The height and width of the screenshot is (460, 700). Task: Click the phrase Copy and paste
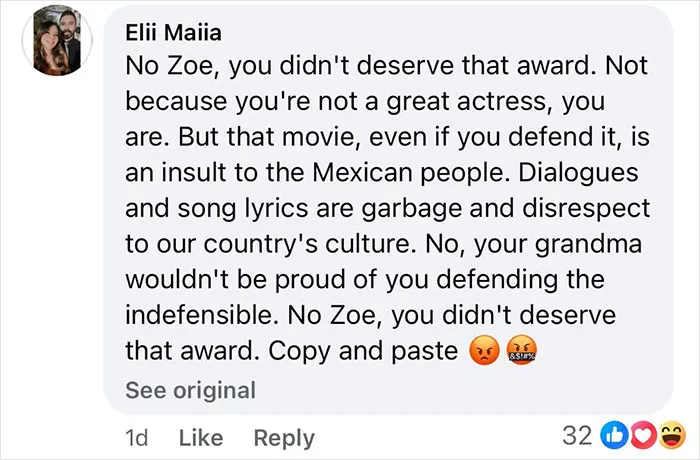point(363,352)
